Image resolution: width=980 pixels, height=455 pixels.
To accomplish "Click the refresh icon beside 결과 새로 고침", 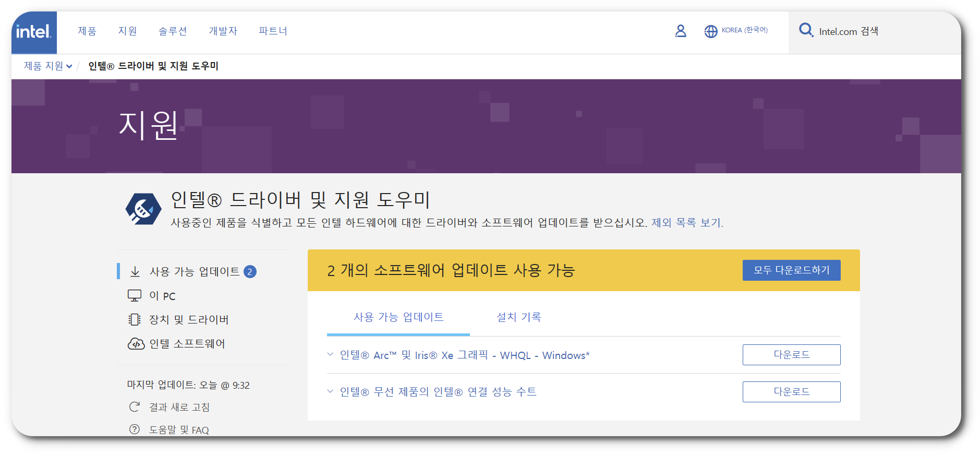I will [x=135, y=407].
